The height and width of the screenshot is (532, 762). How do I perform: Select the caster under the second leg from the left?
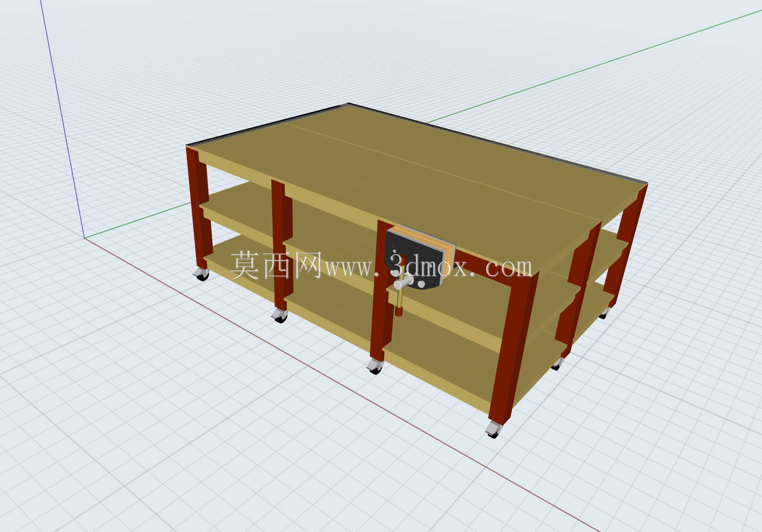pyautogui.click(x=280, y=316)
